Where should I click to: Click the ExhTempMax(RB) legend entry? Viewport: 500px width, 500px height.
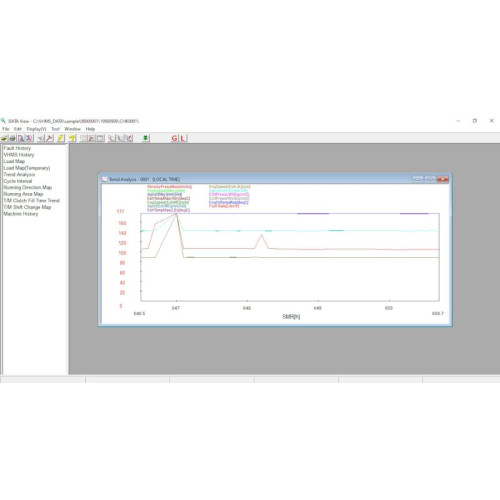tap(168, 198)
